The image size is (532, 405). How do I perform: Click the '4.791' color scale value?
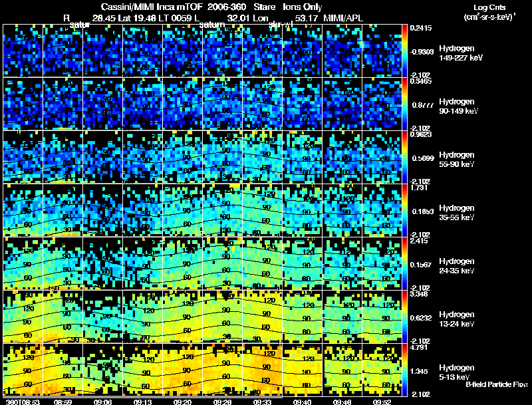419,347
